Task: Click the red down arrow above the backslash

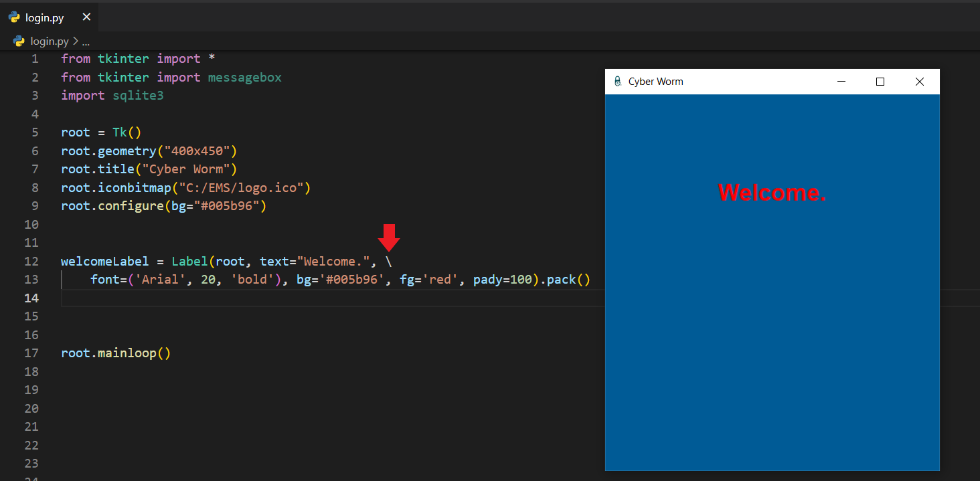Action: [x=388, y=237]
